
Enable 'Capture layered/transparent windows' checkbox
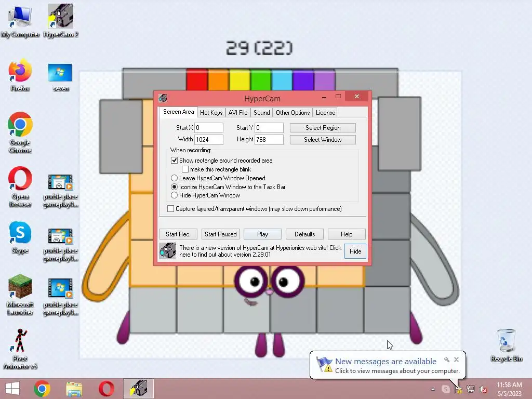170,209
